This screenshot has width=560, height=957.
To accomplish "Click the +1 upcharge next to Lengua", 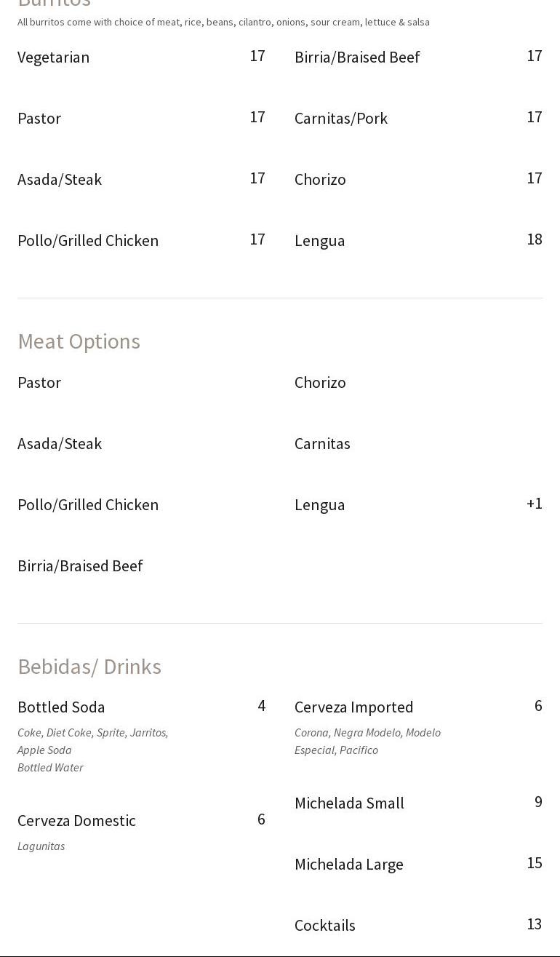I will tap(534, 504).
